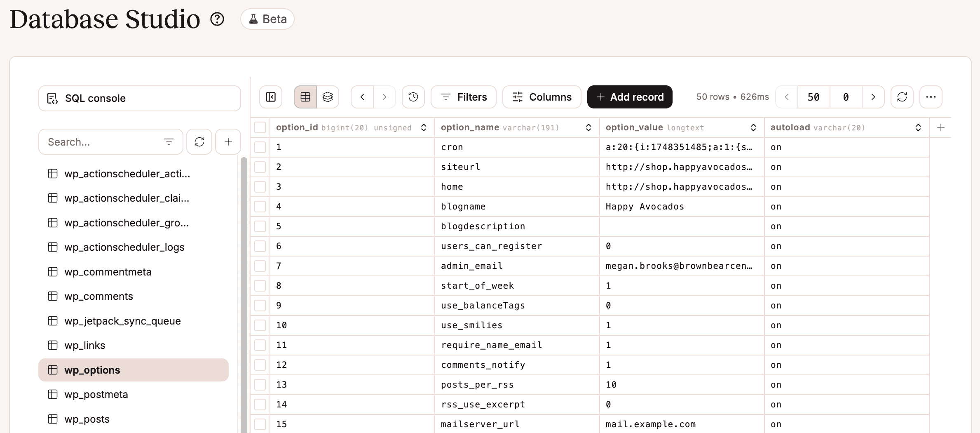Click the use_balanceTags name cell
The image size is (980, 433).
517,306
